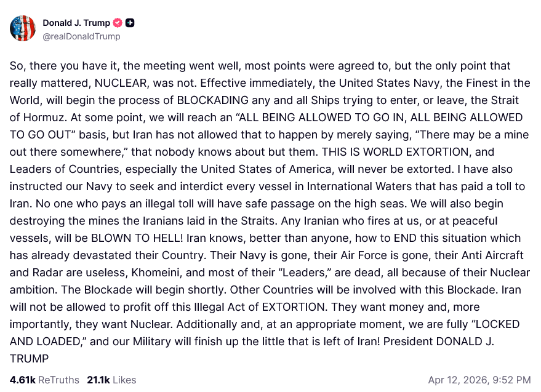Open the Apr 12, 2026, 9:52 PM timestamp
Viewport: 541px width, 392px height.
click(x=479, y=380)
